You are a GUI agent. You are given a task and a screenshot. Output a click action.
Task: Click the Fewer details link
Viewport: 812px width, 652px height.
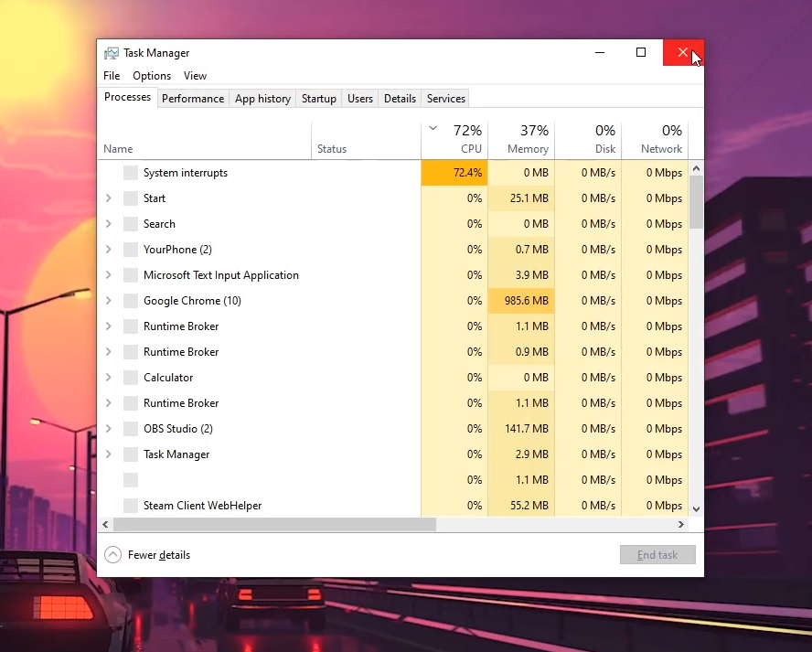(159, 555)
